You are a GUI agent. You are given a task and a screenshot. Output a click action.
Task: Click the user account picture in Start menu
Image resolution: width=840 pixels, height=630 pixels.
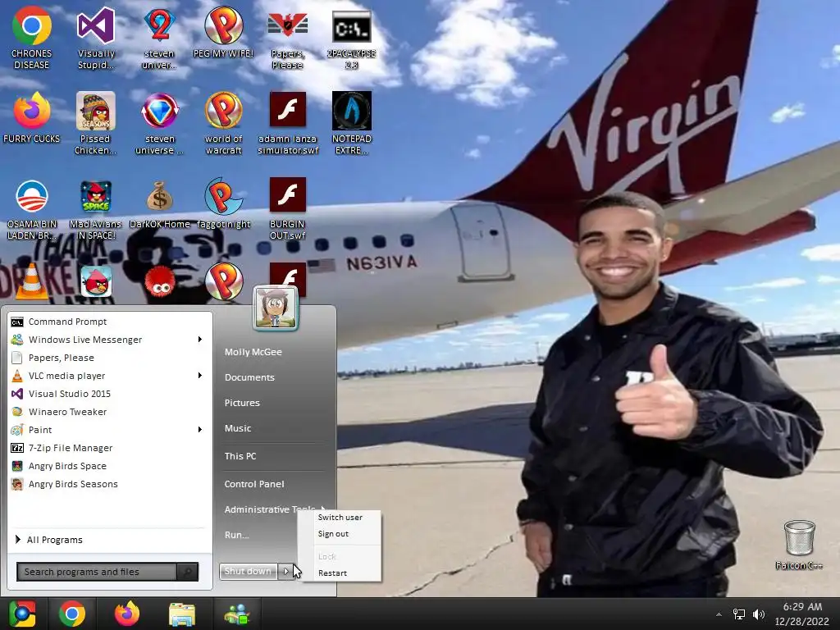(276, 308)
